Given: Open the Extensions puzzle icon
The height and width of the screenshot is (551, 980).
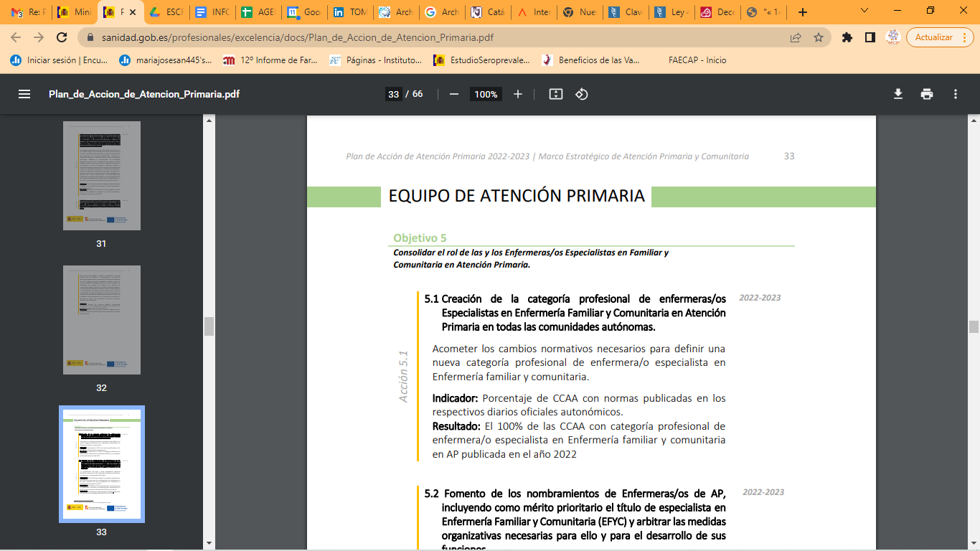Looking at the screenshot, I should pos(847,37).
